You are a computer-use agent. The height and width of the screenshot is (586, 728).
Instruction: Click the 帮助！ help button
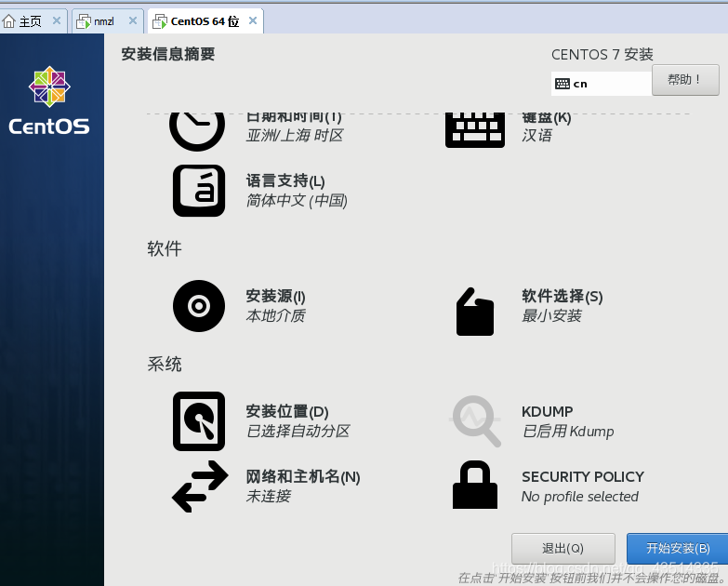(x=685, y=80)
